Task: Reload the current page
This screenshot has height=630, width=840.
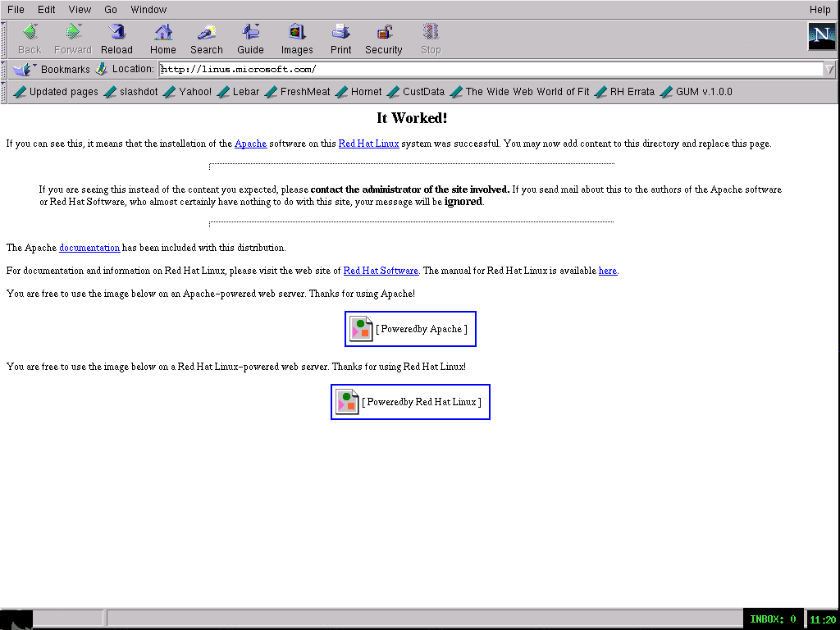Action: point(116,39)
